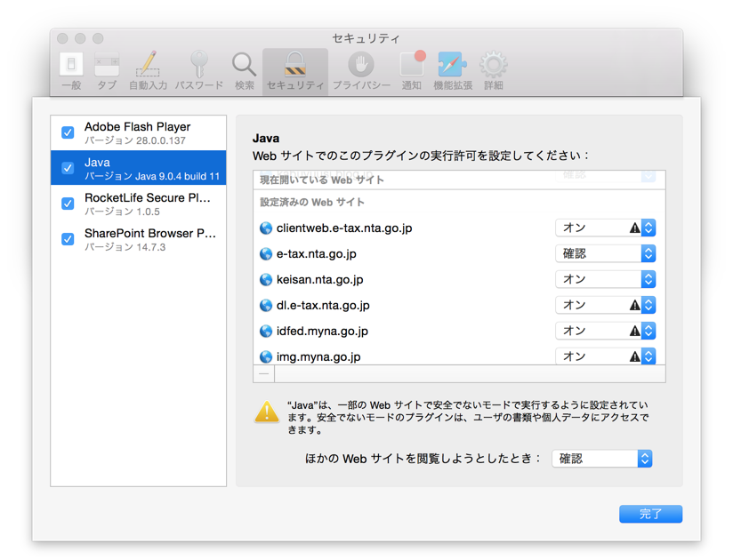Open the 機能拡張 extensions puzzle icon pane
Screen dimensions: 733x560
[x=453, y=71]
